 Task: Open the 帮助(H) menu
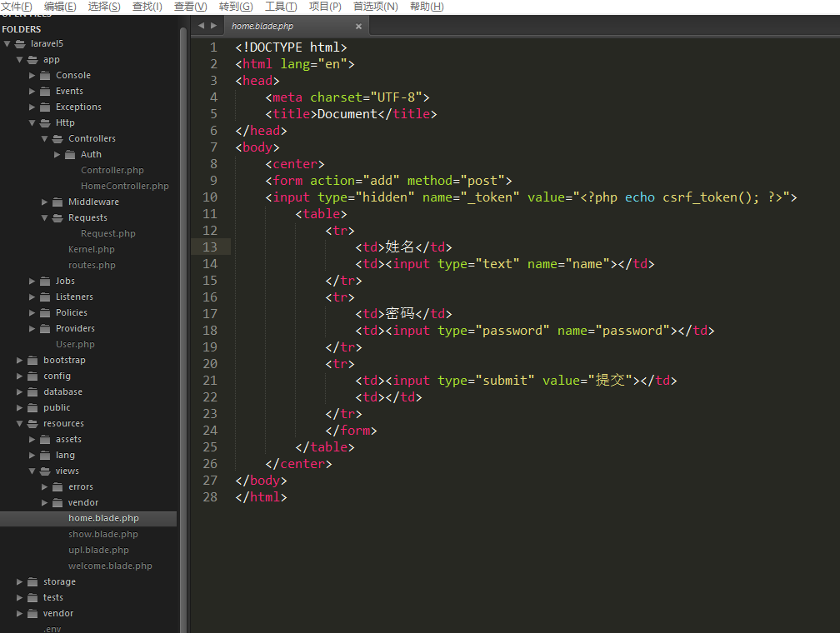pos(427,7)
